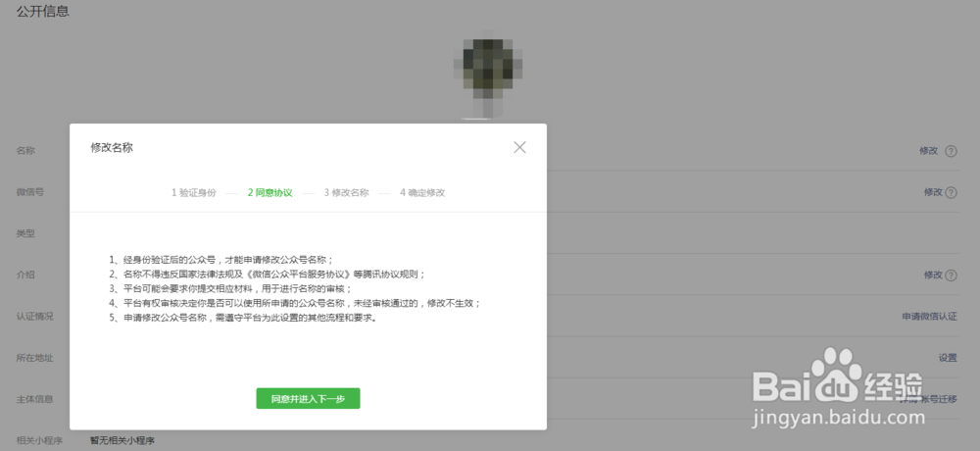Click the green 同意并进入下一步 button
980x451 pixels.
(308, 398)
